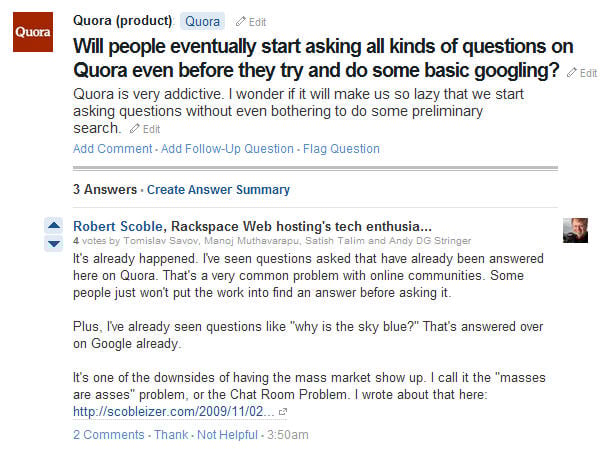
Task: Thank Robert Scoble for his answer
Action: point(170,435)
